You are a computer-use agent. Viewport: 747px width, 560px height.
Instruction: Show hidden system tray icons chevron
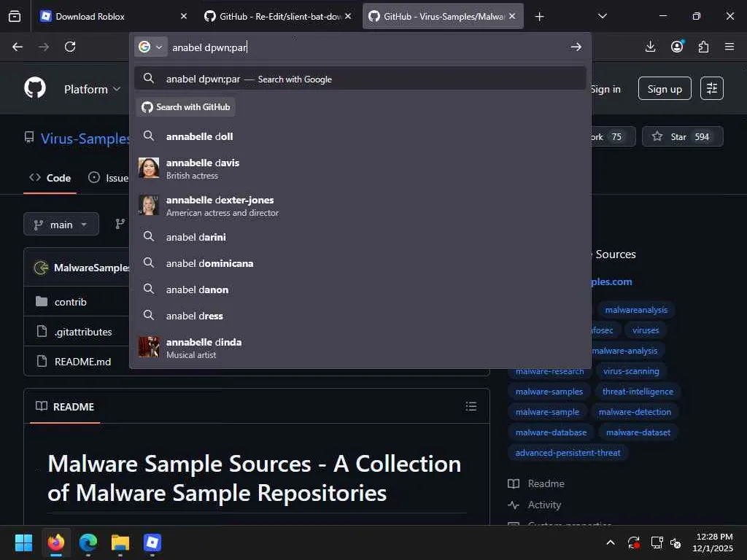[611, 542]
